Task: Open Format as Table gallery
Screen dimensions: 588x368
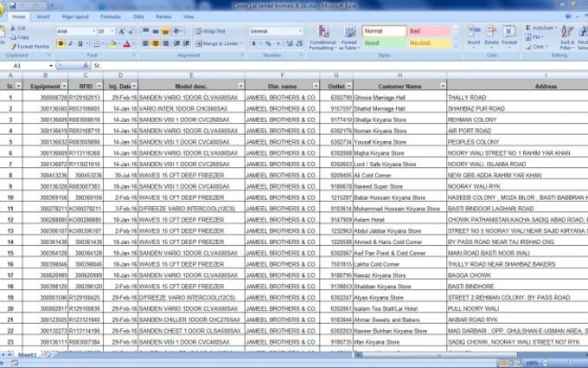Action: 349,37
